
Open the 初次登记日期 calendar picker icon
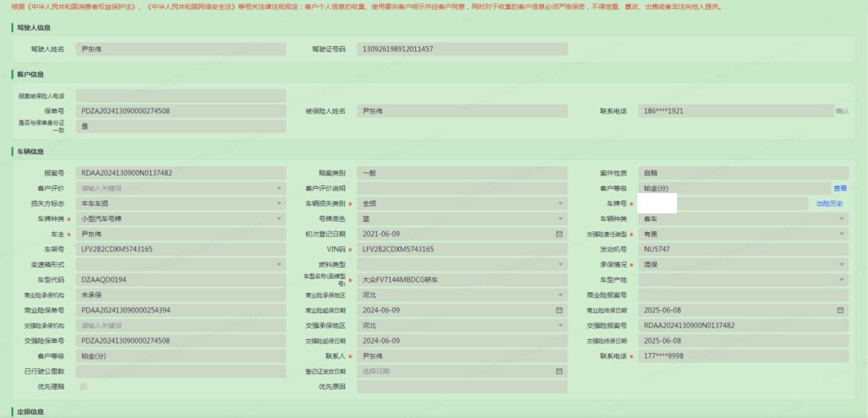(559, 234)
